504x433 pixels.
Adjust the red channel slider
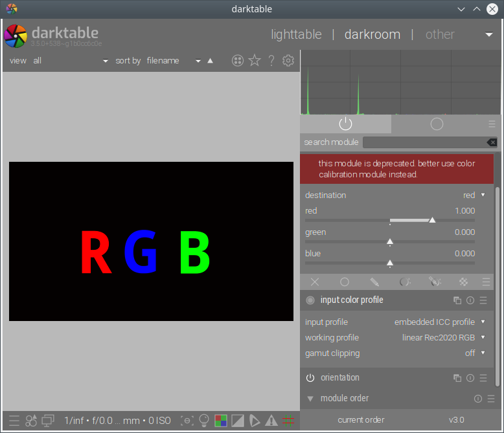pos(432,220)
